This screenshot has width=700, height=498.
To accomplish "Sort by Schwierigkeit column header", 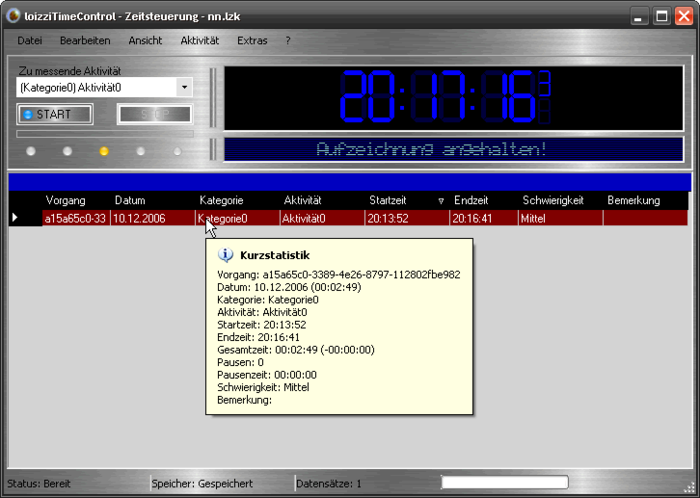I will coord(553,200).
